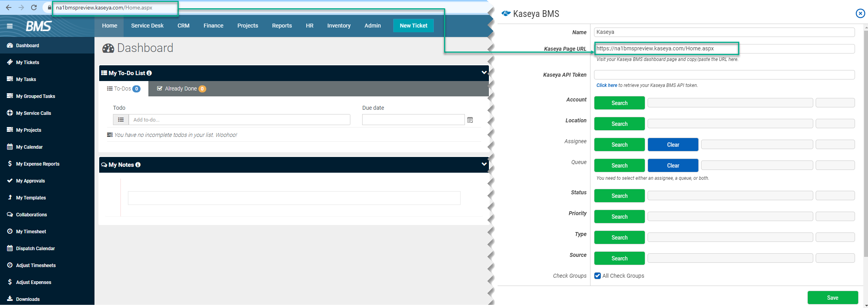The height and width of the screenshot is (308, 868).
Task: Click the info icon next to My Notes
Action: tap(138, 165)
